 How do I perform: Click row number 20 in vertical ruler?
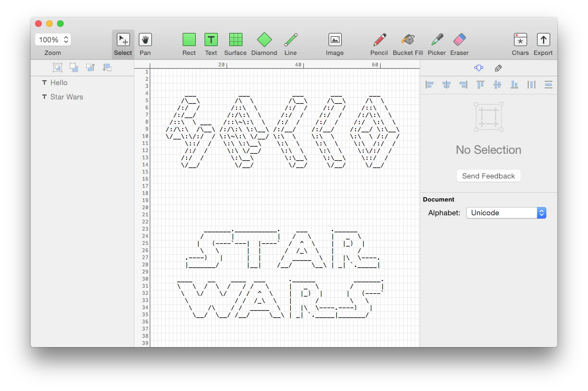pyautogui.click(x=145, y=208)
